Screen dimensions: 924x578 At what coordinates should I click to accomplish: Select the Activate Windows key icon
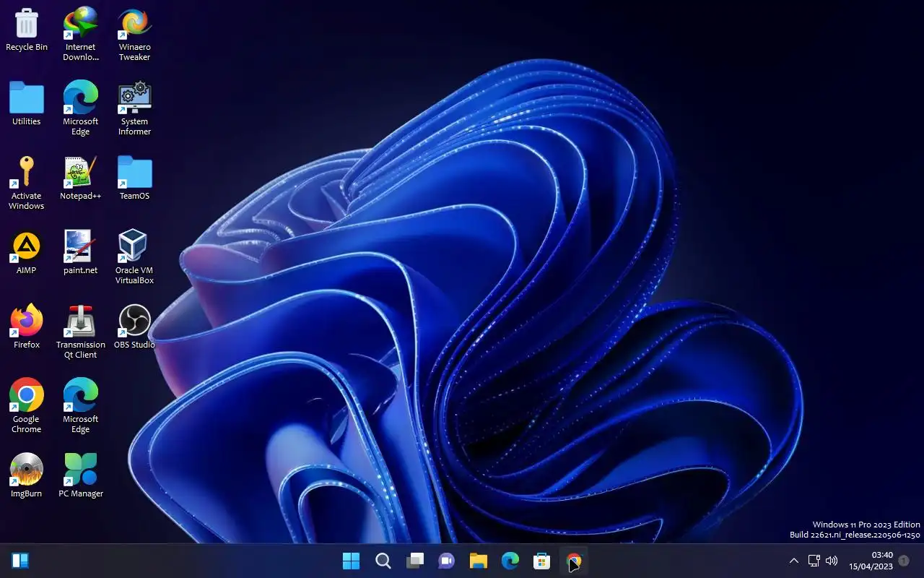click(x=27, y=183)
